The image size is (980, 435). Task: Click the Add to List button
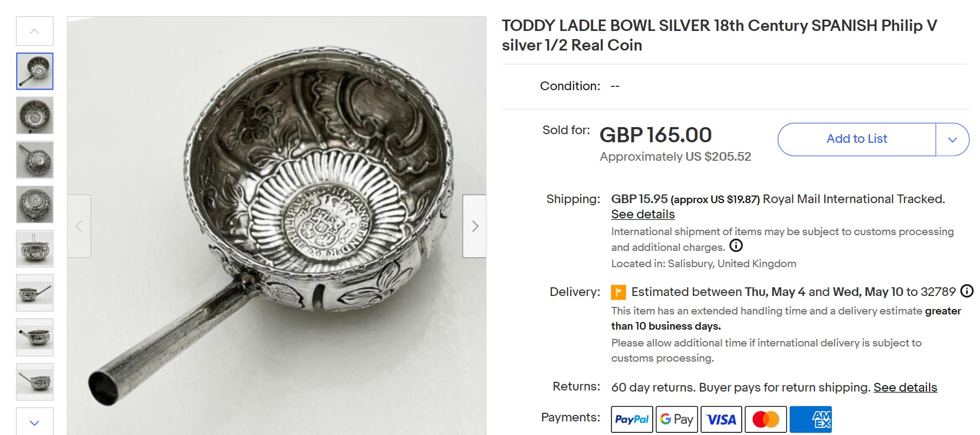856,138
